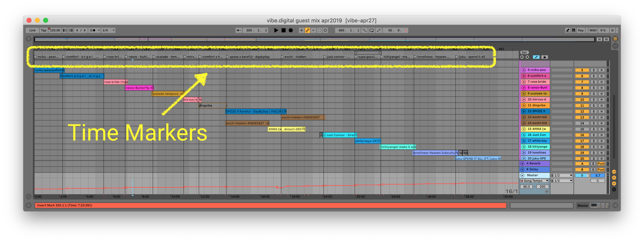Toggle the MIDI map mode switch
Screen dimensions: 644x242
[593, 30]
